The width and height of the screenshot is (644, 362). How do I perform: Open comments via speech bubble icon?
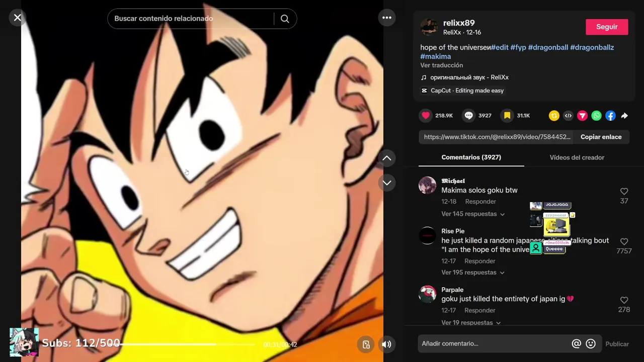(469, 116)
